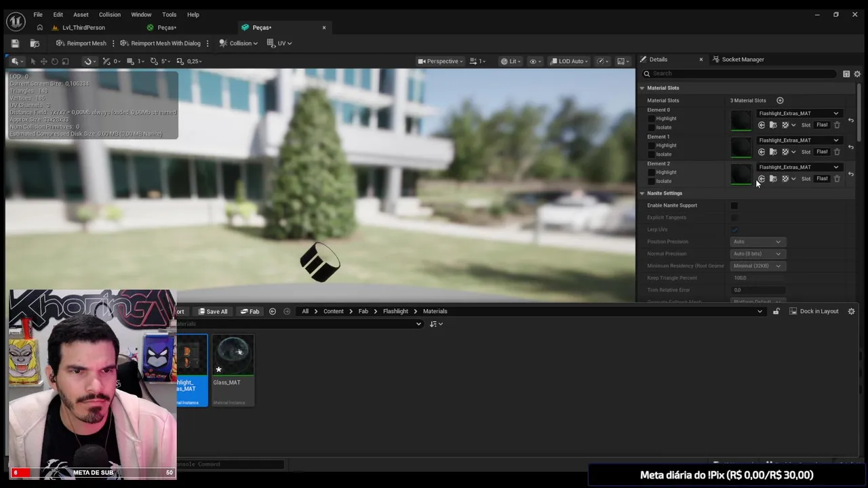Click Element 2 slot name field
868x488 pixels.
click(x=822, y=178)
